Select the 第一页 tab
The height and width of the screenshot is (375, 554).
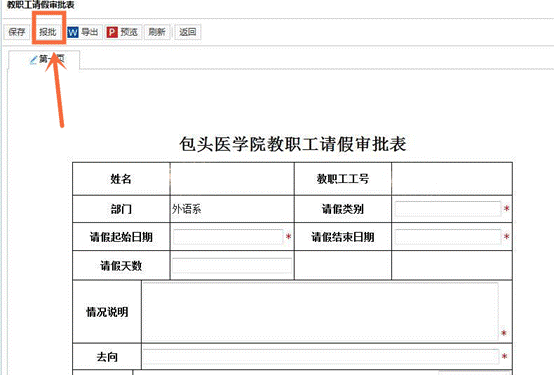point(44,60)
